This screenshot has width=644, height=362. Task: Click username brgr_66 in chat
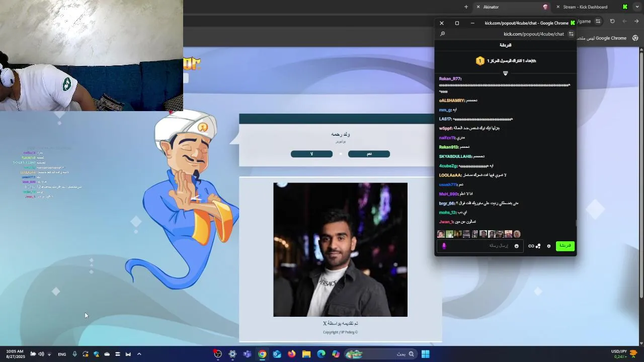click(447, 203)
